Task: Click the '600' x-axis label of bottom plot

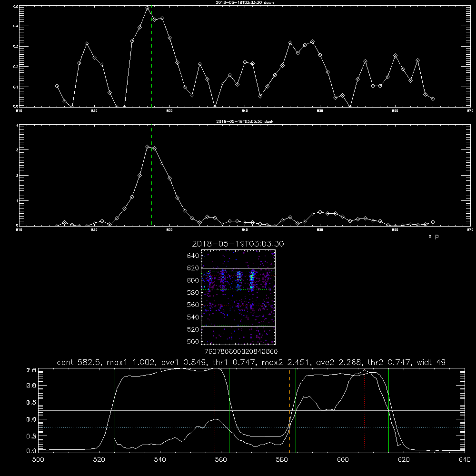Action: coord(343,459)
